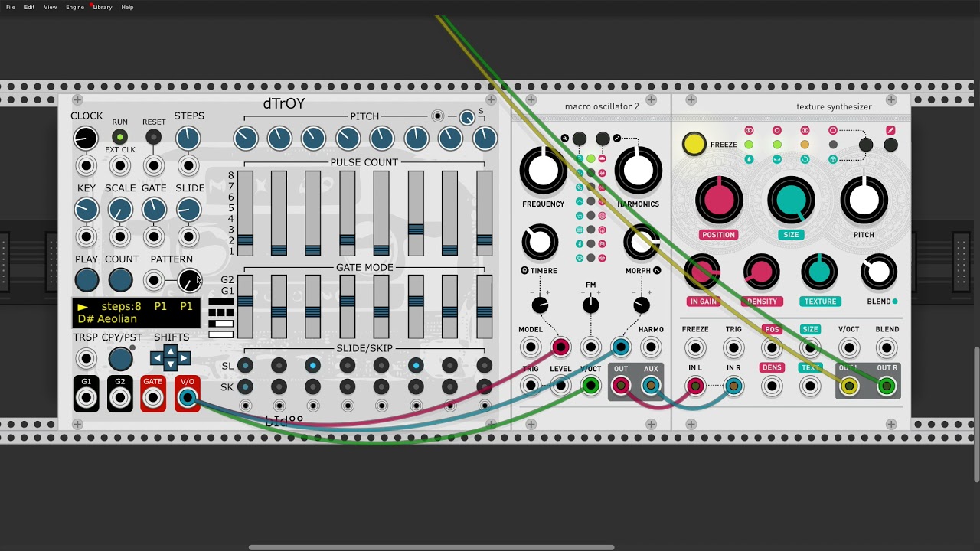Click the G2 output jack on dTrOY
This screenshot has height=551, width=980.
[x=120, y=398]
